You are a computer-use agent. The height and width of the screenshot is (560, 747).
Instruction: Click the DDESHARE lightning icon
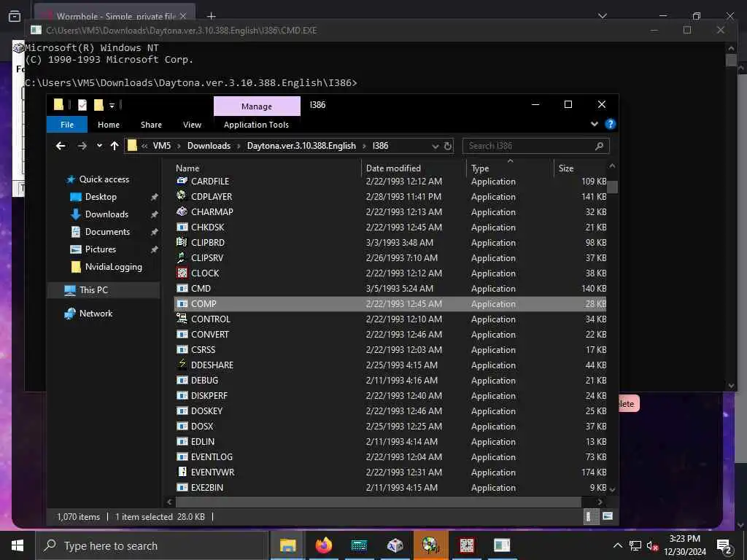182,365
